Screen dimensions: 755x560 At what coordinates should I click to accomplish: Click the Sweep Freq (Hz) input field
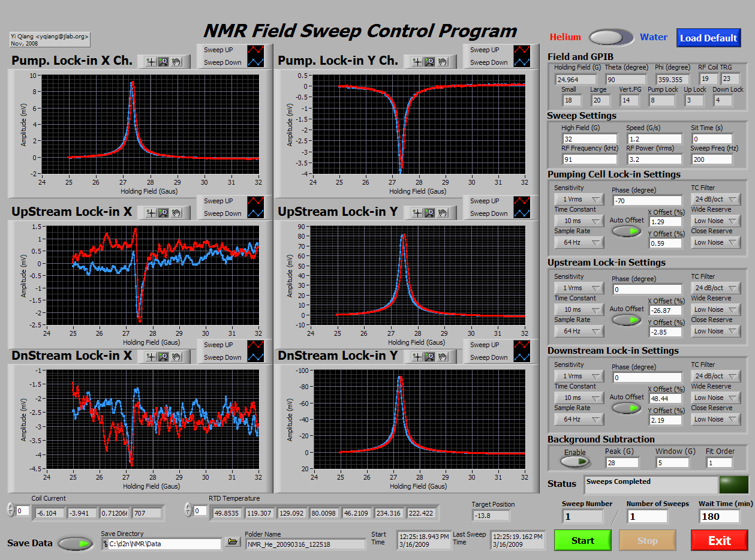coord(712,159)
